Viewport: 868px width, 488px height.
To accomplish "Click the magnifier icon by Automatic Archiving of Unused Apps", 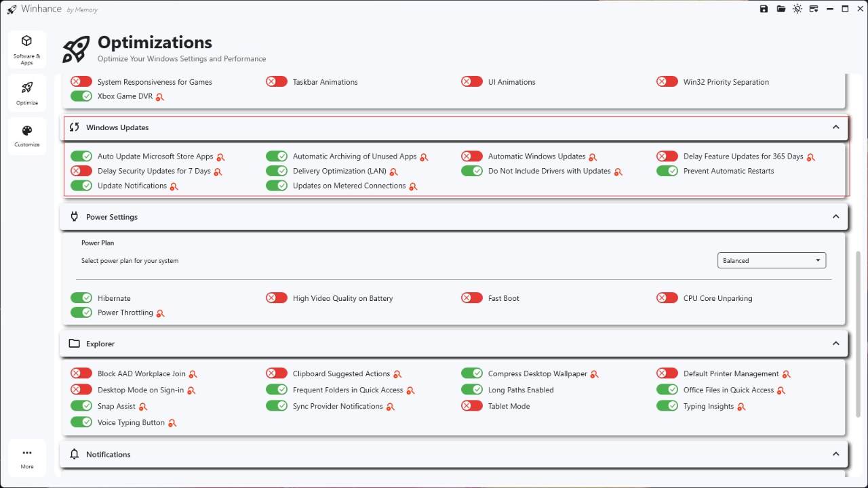I will pyautogui.click(x=424, y=157).
